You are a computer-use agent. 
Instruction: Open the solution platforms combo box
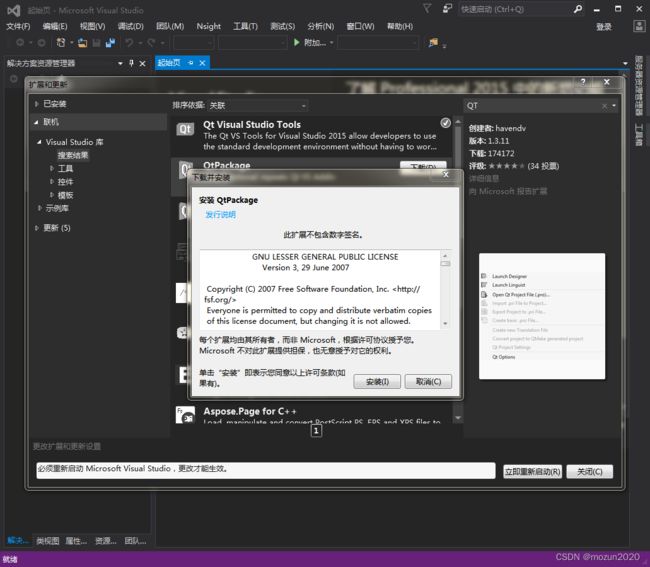pos(252,43)
